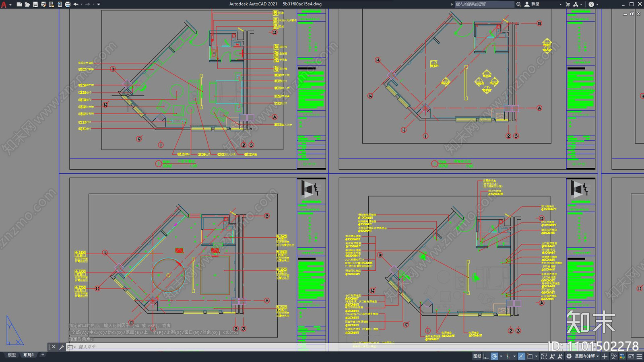Click the magnifier search icon

tap(519, 4)
